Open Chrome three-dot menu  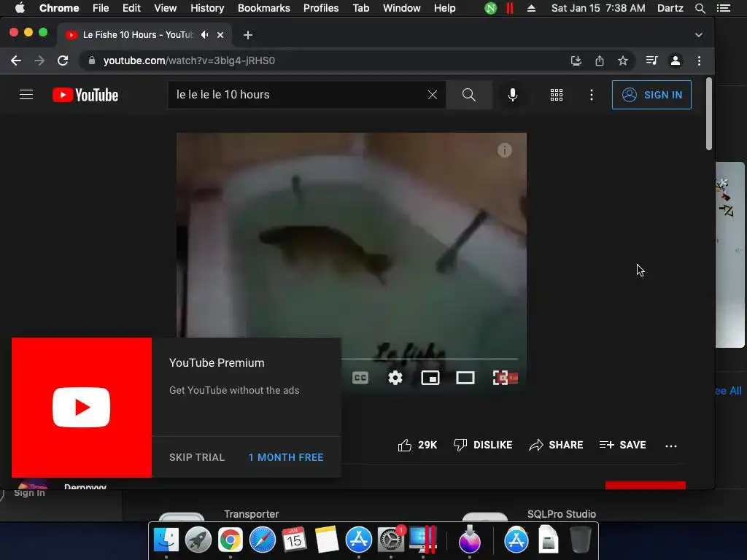(699, 61)
